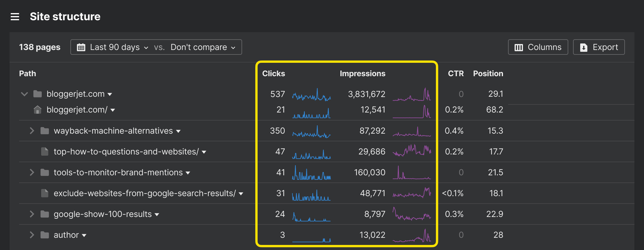Click the page icon for top-how-to-questions-and-websites
The image size is (644, 250).
click(45, 151)
